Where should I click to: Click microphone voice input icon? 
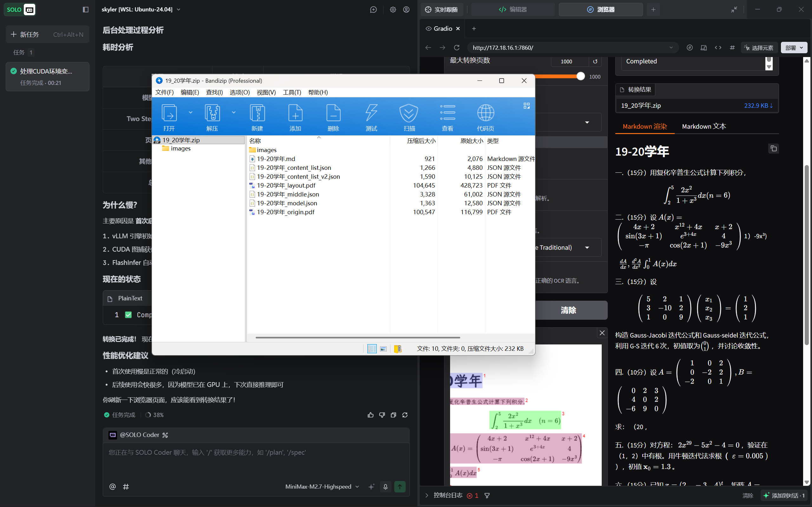click(x=385, y=486)
